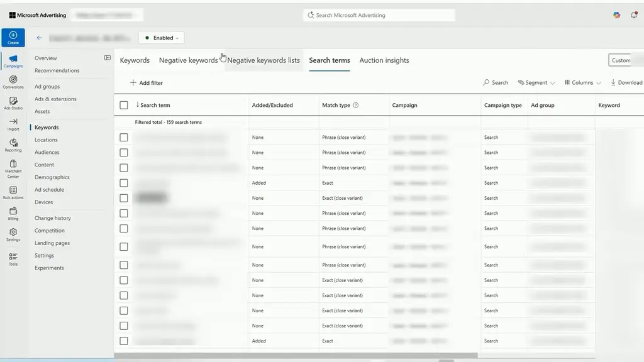Viewport: 644px width, 362px height.
Task: Click the Match type help icon
Action: pyautogui.click(x=356, y=105)
